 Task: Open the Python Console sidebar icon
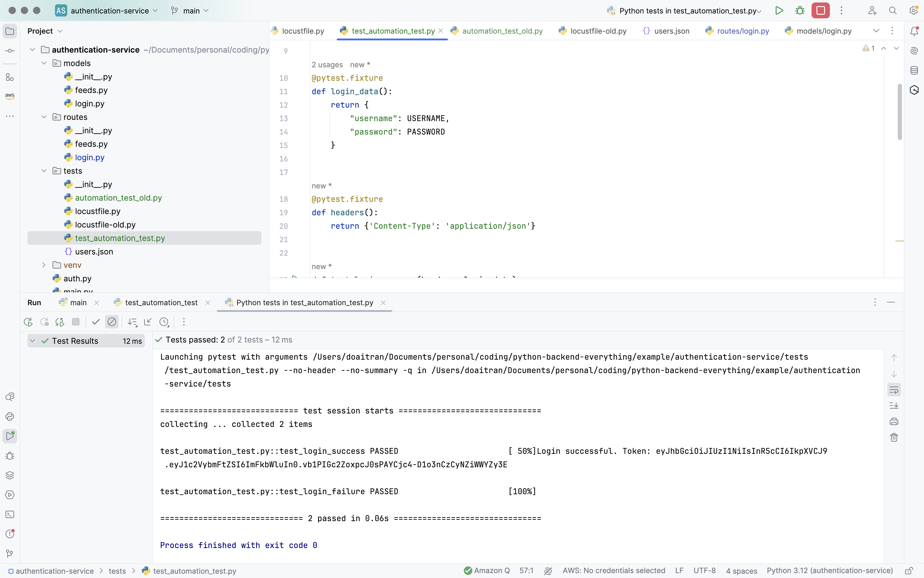coord(10,416)
